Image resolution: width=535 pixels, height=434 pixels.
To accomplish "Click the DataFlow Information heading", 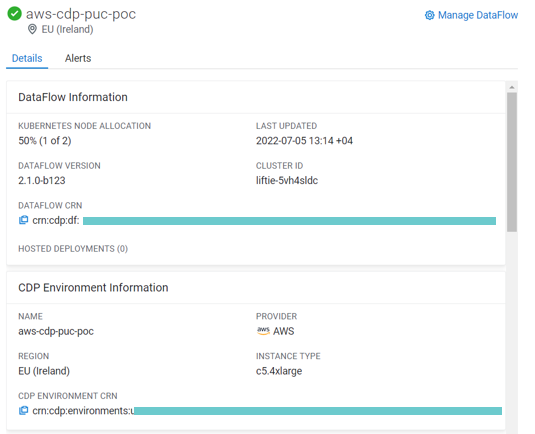I will [73, 97].
